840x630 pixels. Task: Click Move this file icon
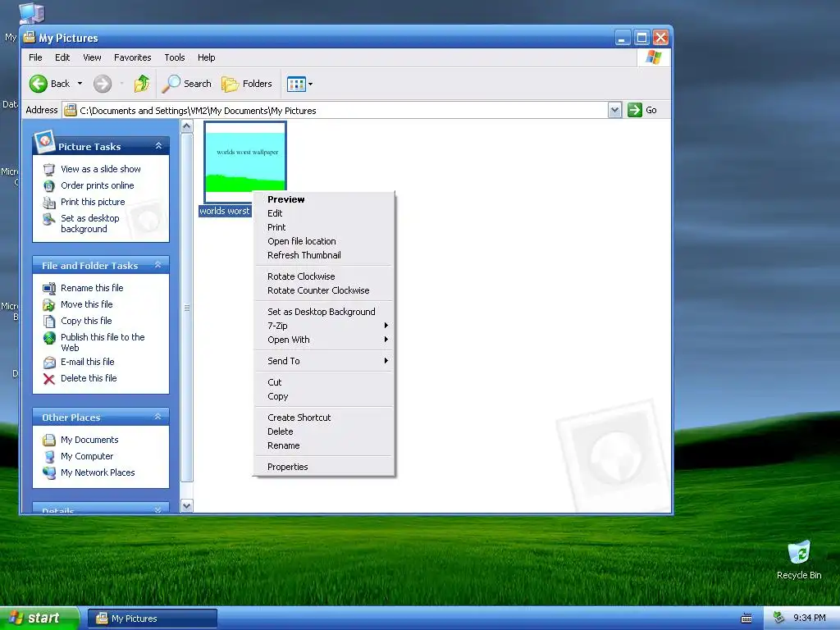coord(48,305)
